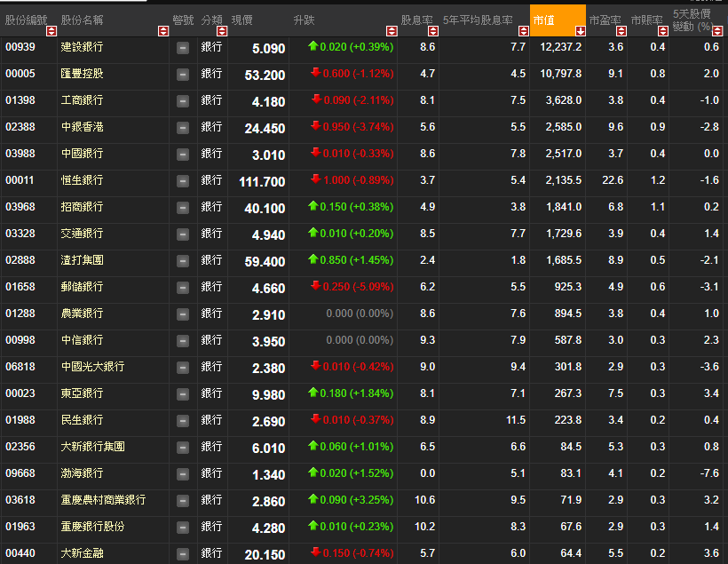
Task: Click the minus button for 工商銀行
Action: point(183,101)
